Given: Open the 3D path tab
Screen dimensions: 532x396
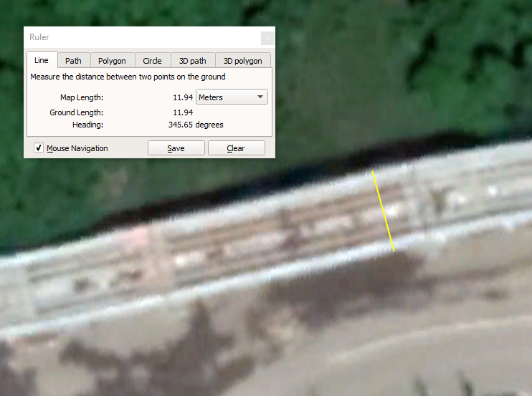Looking at the screenshot, I should (193, 61).
